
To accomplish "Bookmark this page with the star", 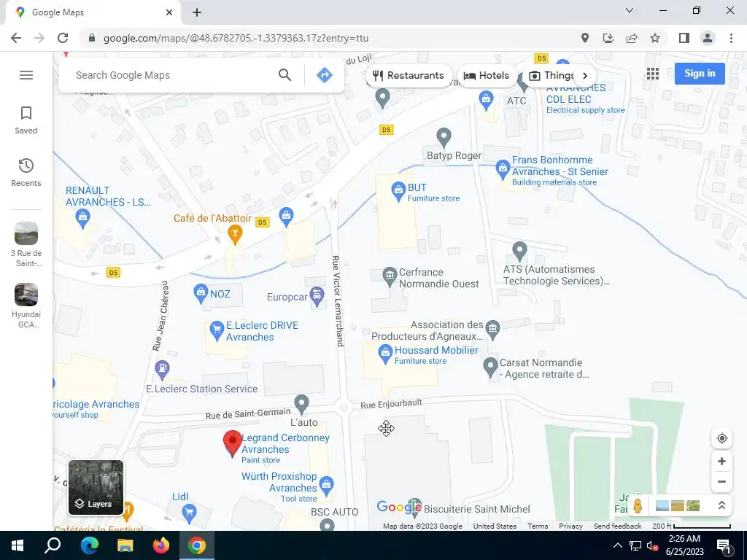I will click(x=655, y=38).
